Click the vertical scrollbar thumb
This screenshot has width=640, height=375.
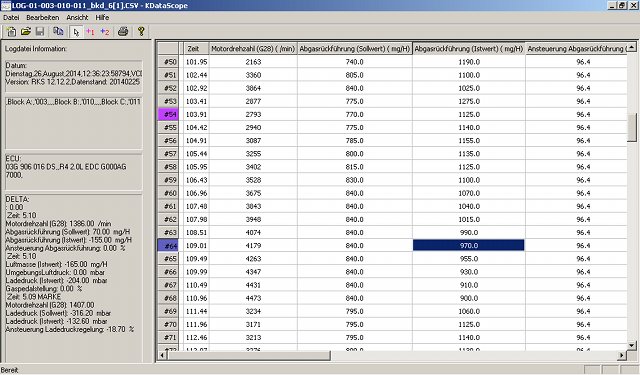(x=631, y=128)
